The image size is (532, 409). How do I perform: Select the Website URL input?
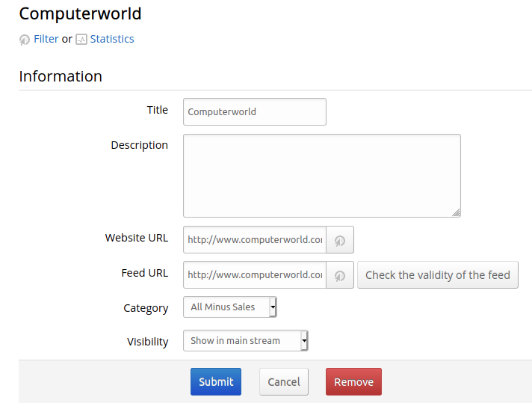255,239
